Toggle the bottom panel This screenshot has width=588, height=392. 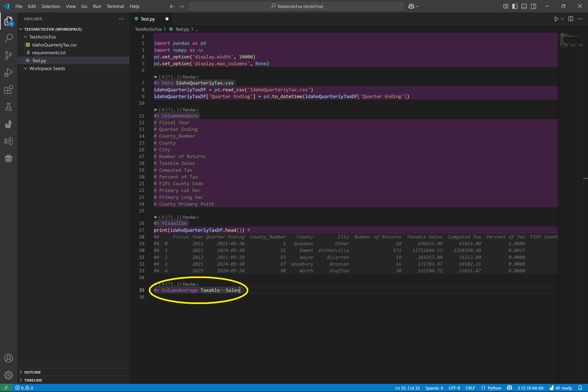tap(524, 6)
